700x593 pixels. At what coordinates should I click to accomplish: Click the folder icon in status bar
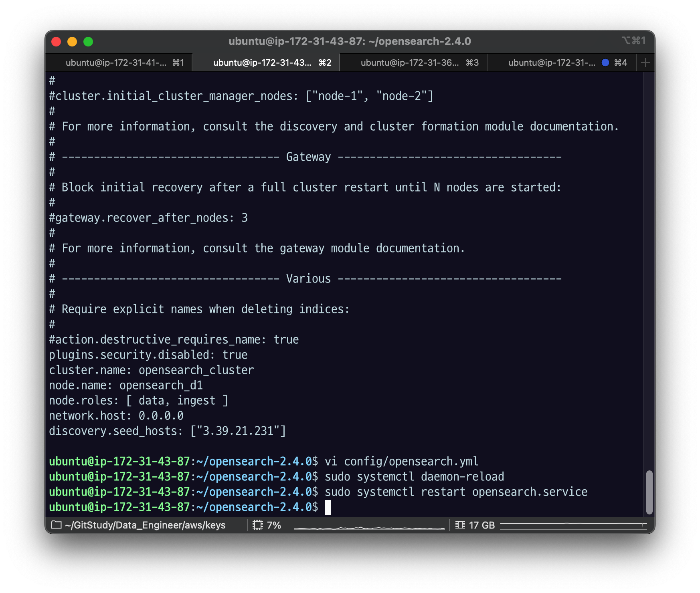[57, 525]
